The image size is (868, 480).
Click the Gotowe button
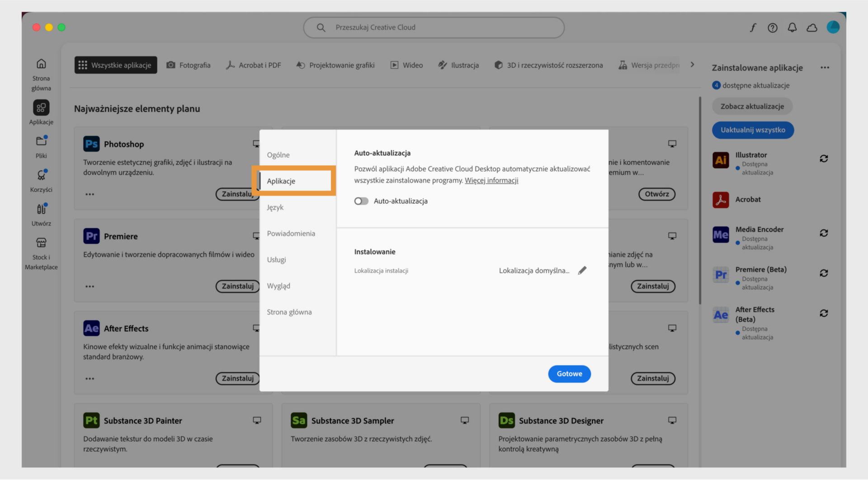pyautogui.click(x=569, y=374)
